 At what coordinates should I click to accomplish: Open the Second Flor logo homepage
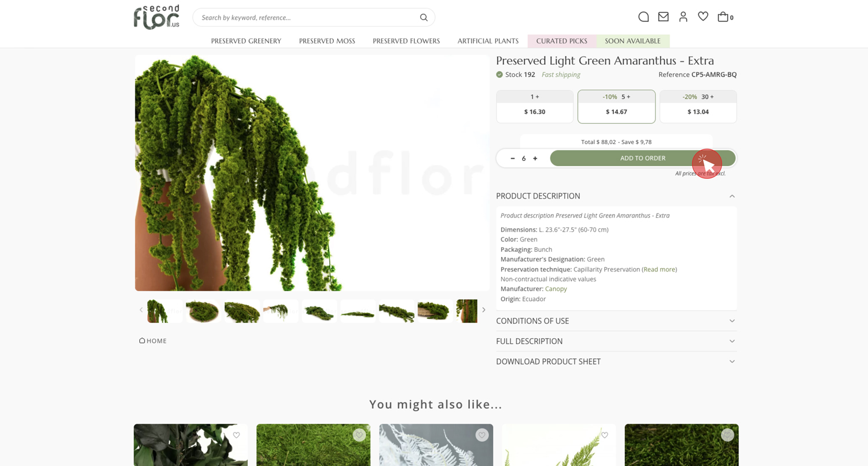tap(156, 17)
